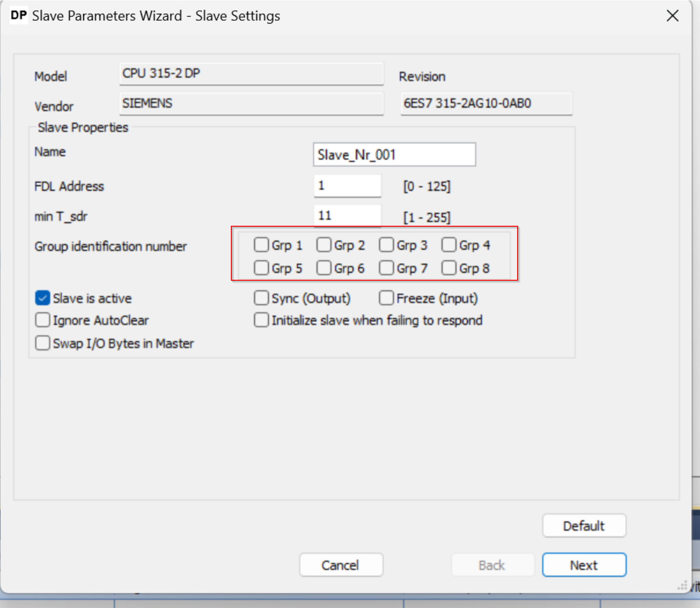The width and height of the screenshot is (700, 608).
Task: Click the Name label
Action: tap(50, 152)
